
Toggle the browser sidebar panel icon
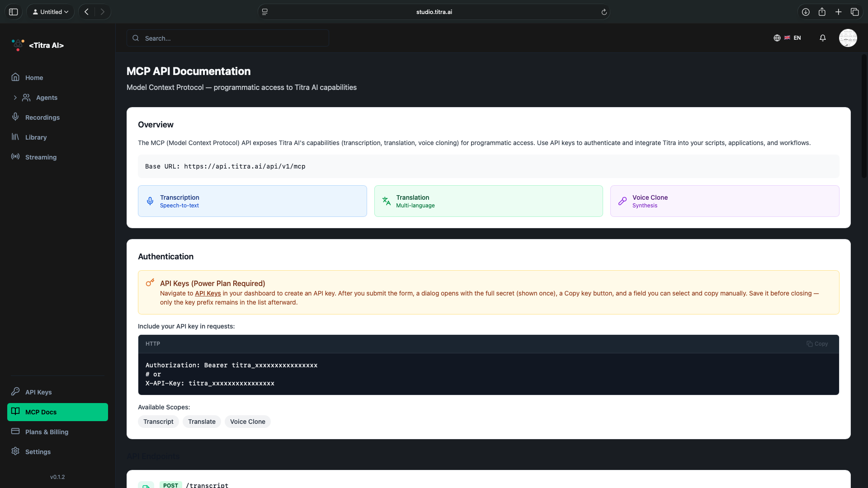[14, 12]
